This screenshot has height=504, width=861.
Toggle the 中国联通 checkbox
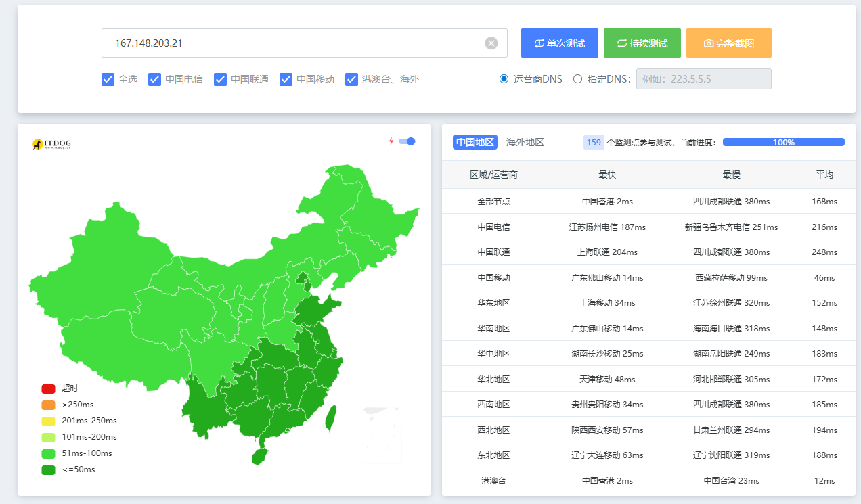point(220,79)
